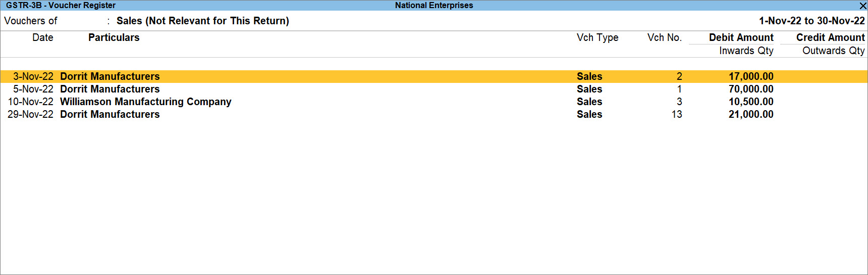
Task: Close the GSTR-3B Voucher Register window
Action: click(x=862, y=6)
